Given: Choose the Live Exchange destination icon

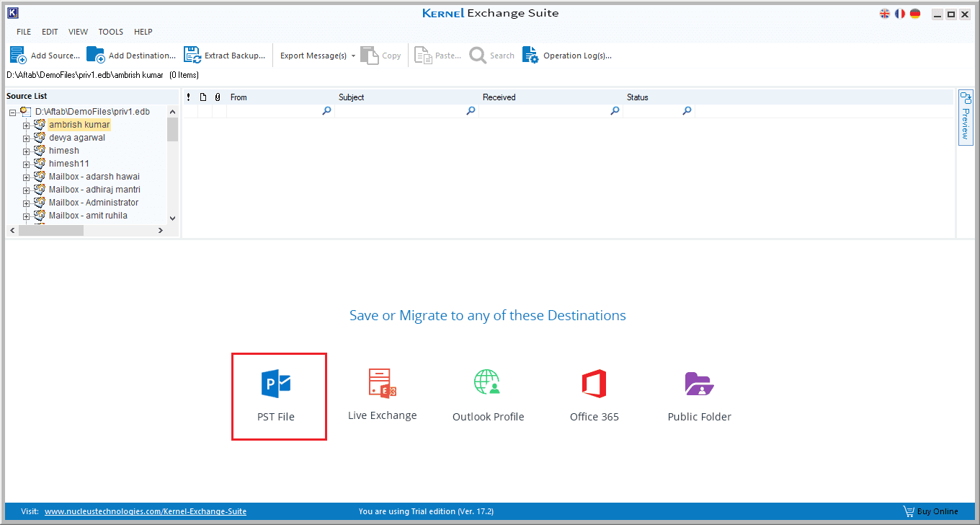Looking at the screenshot, I should click(383, 383).
